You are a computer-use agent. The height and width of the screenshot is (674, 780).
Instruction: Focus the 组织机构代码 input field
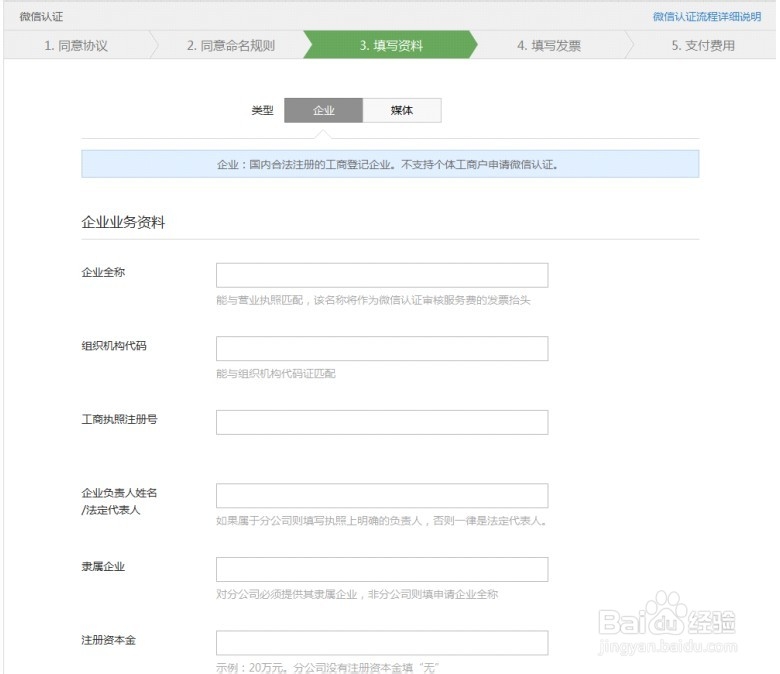point(382,349)
